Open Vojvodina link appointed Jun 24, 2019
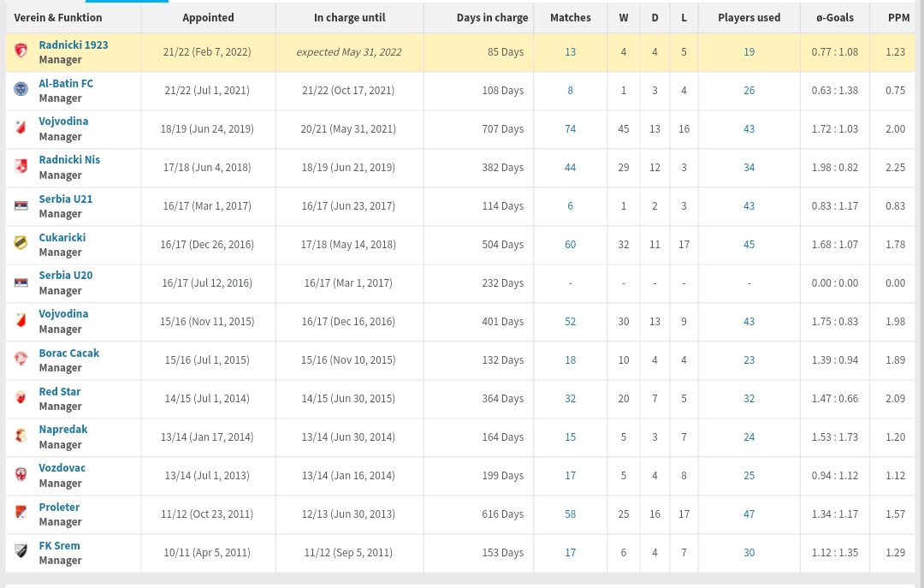This screenshot has height=588, width=924. coord(63,121)
